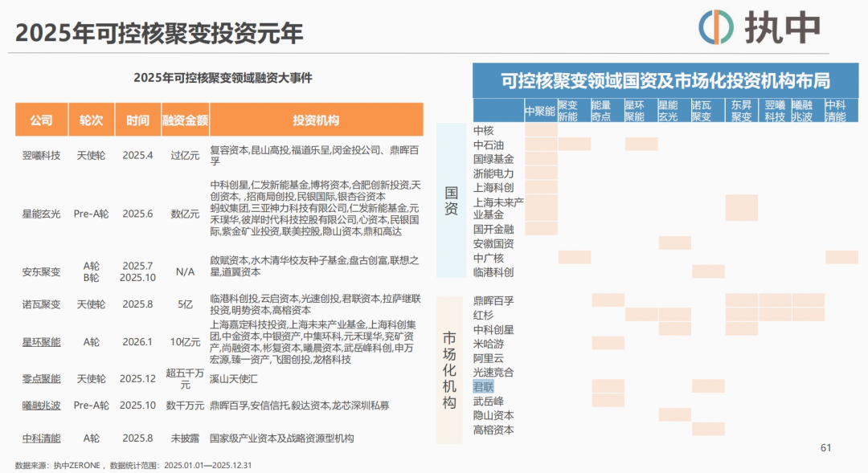Viewport: 868px width, 473px height.
Task: Open the underlined 星环聚能 link in funding table
Action: click(x=41, y=341)
